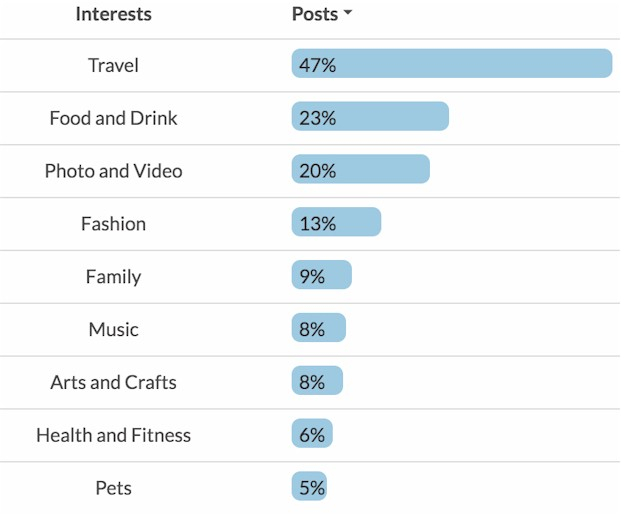621x515 pixels.
Task: Select the Pets interest label
Action: pyautogui.click(x=113, y=488)
